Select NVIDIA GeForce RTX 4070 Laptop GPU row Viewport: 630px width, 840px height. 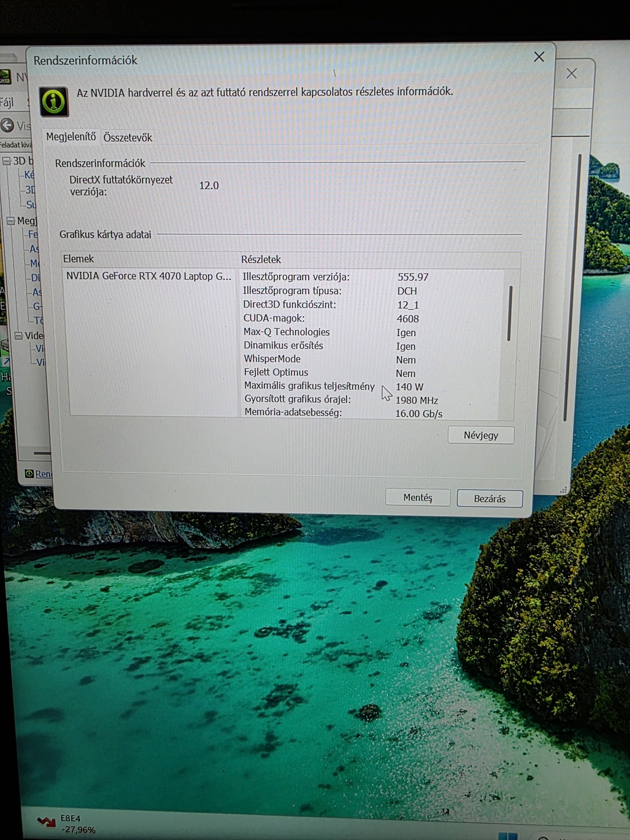149,276
